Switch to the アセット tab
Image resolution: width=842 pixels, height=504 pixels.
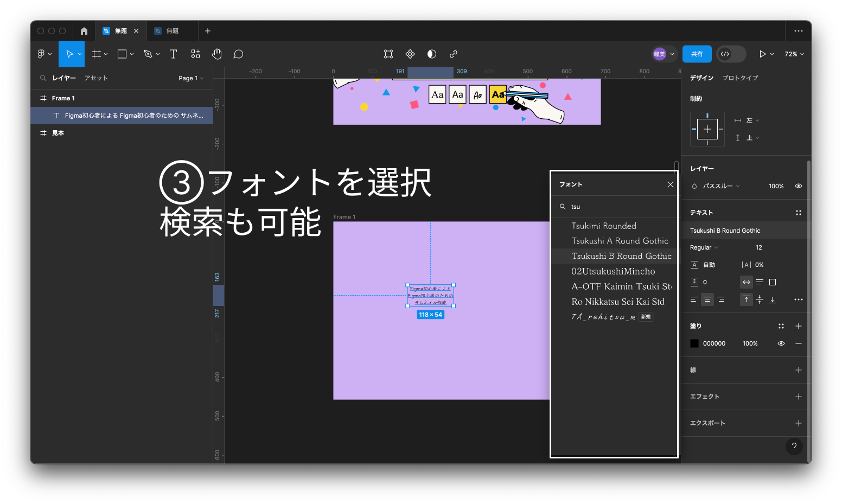pyautogui.click(x=96, y=78)
